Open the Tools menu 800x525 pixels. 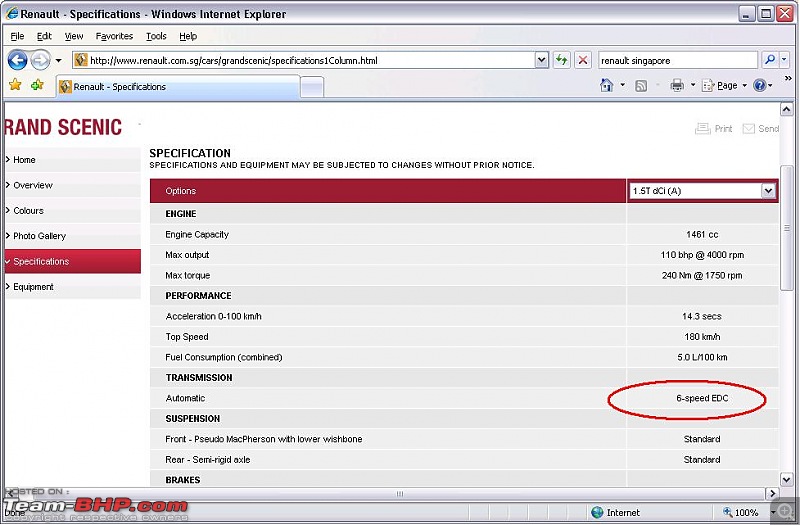[156, 36]
